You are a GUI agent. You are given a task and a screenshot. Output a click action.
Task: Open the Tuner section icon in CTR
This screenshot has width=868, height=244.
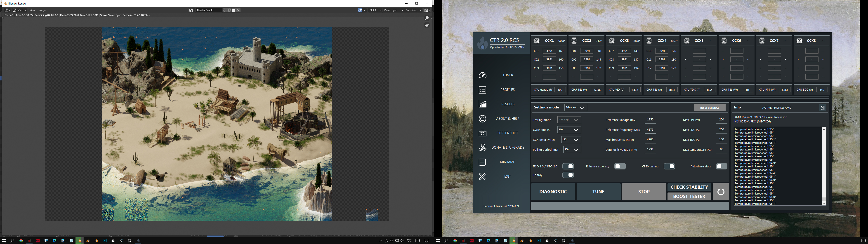tap(483, 75)
